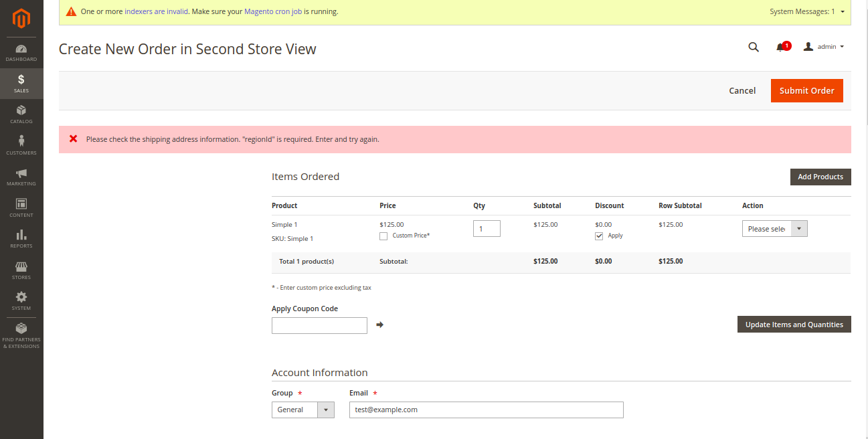The height and width of the screenshot is (439, 868).
Task: Open the System sidebar menu
Action: [21, 301]
